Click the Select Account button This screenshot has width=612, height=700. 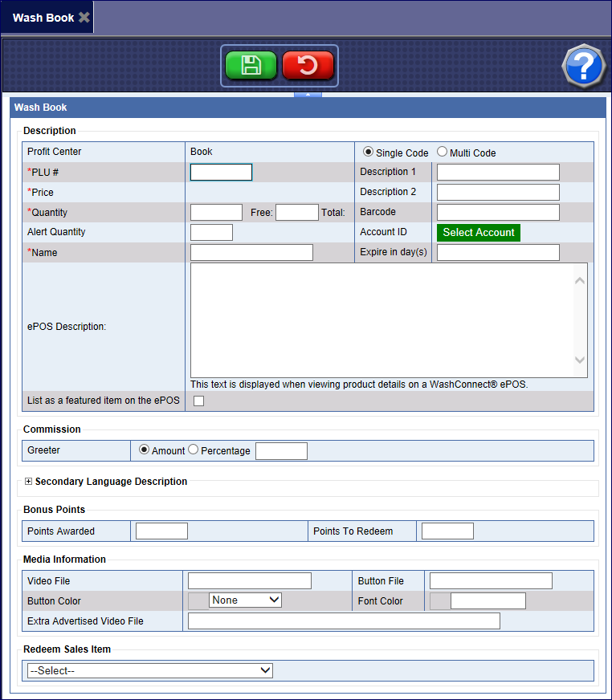pos(478,233)
